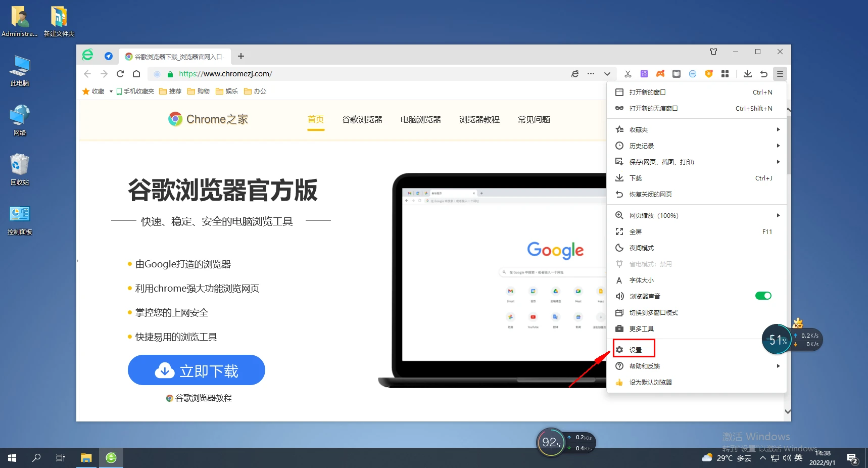Open the 购物 bookmarks folder
The height and width of the screenshot is (468, 868).
tap(199, 91)
